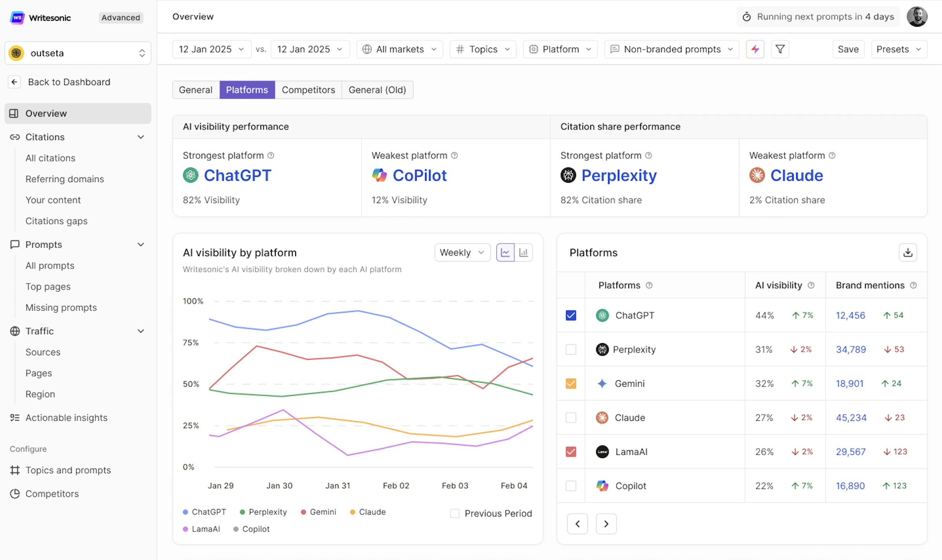Click the lightning bolt quick action icon
942x560 pixels.
pyautogui.click(x=755, y=49)
